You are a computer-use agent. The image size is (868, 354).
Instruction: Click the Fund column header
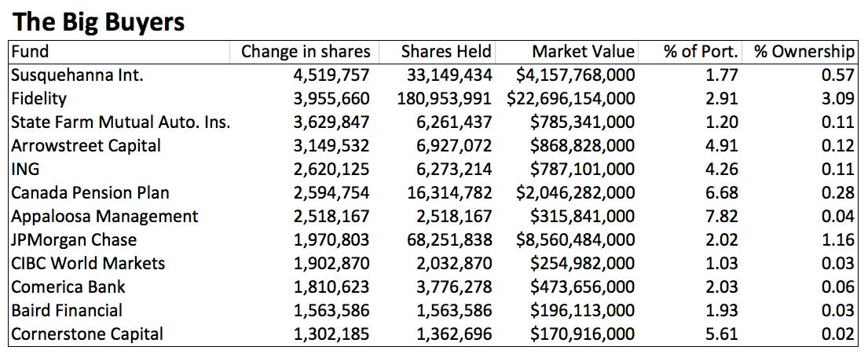[x=30, y=52]
